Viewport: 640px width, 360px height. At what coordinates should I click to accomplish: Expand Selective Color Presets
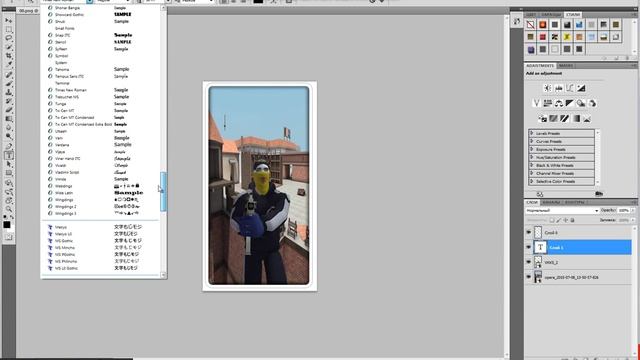tap(532, 181)
